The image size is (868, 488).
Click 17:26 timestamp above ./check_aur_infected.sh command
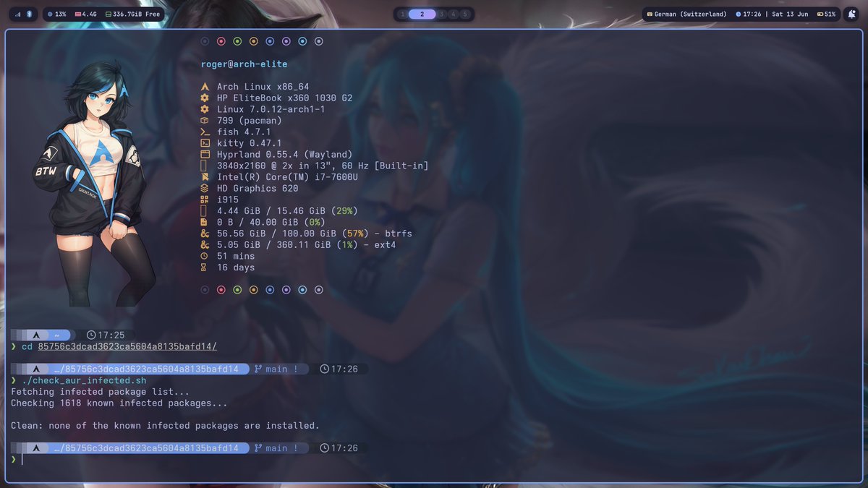coord(339,369)
